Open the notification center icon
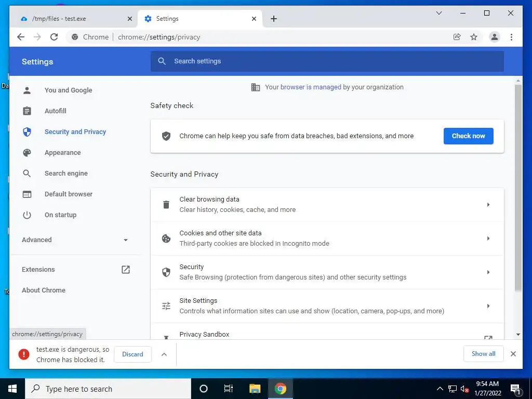Viewport: 532px width, 399px height. (515, 389)
